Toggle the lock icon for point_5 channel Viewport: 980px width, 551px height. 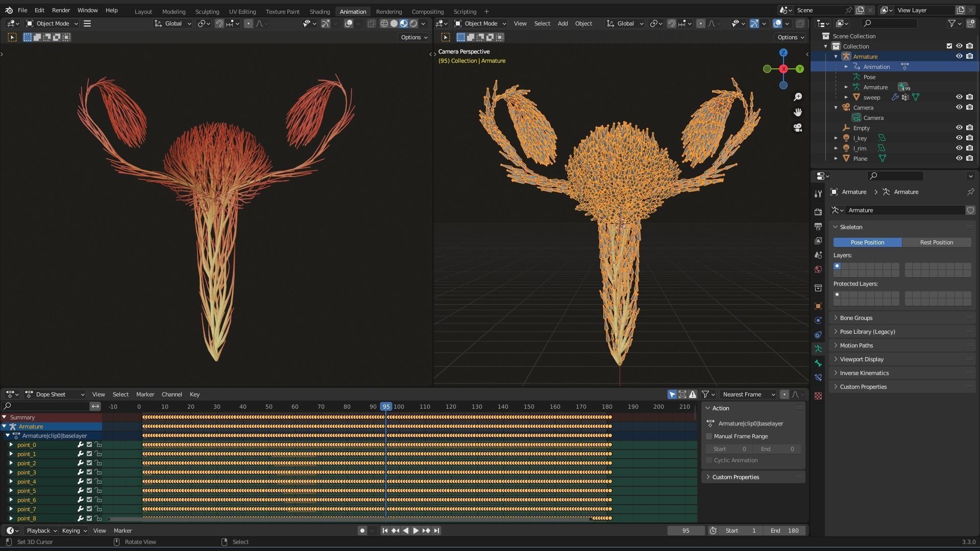pos(99,491)
